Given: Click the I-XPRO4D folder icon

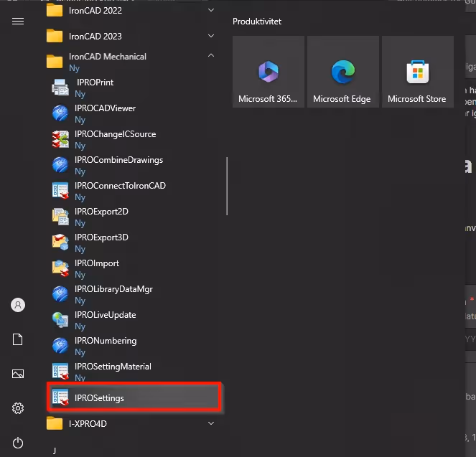Looking at the screenshot, I should (x=55, y=423).
